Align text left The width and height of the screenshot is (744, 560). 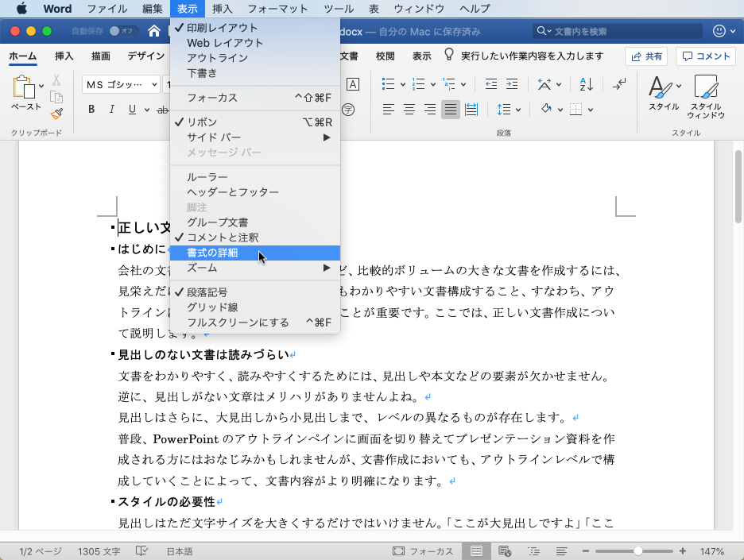388,110
